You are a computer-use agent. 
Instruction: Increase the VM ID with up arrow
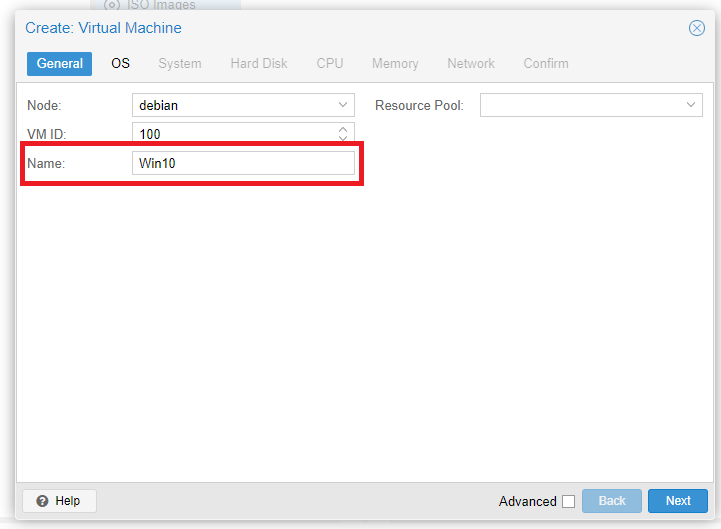point(343,129)
